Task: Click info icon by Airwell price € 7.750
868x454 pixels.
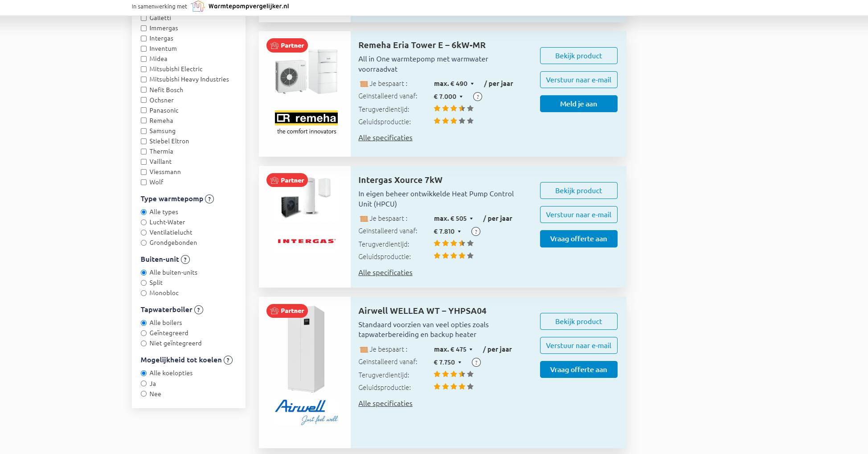Action: tap(476, 362)
